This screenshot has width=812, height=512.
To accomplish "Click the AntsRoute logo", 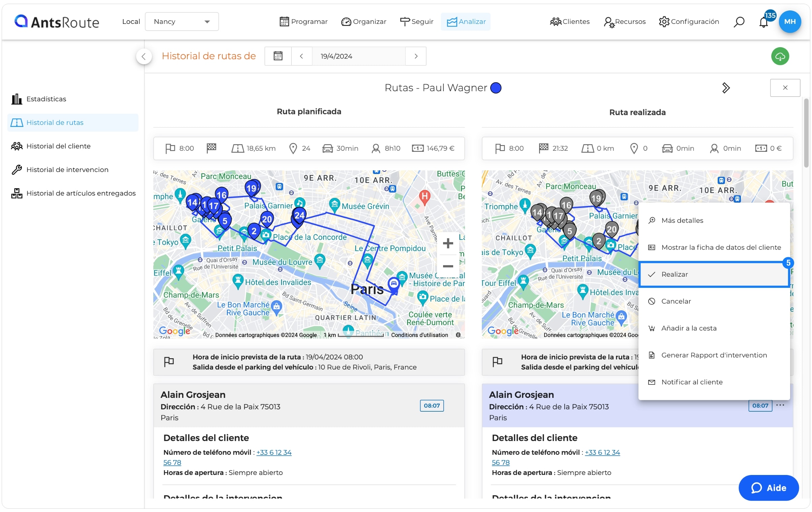I will coord(57,22).
